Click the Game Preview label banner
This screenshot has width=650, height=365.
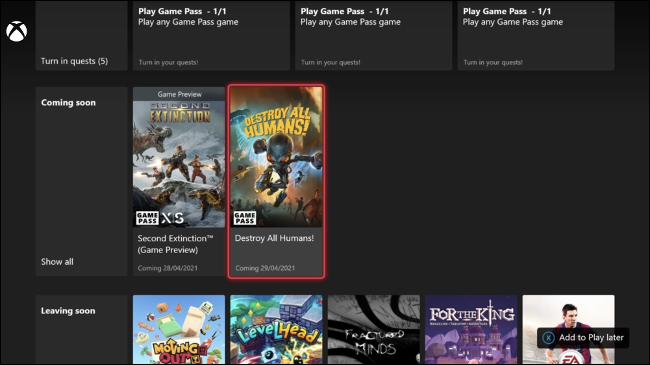point(179,94)
